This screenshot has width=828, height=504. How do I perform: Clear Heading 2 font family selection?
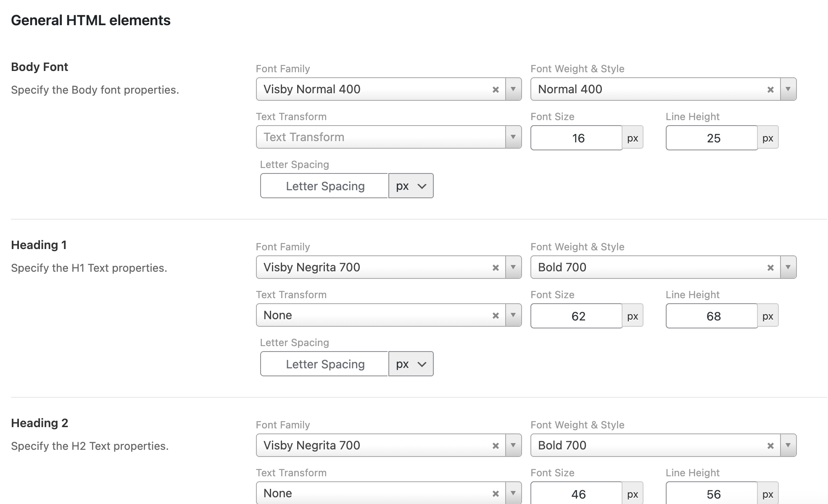coord(496,446)
